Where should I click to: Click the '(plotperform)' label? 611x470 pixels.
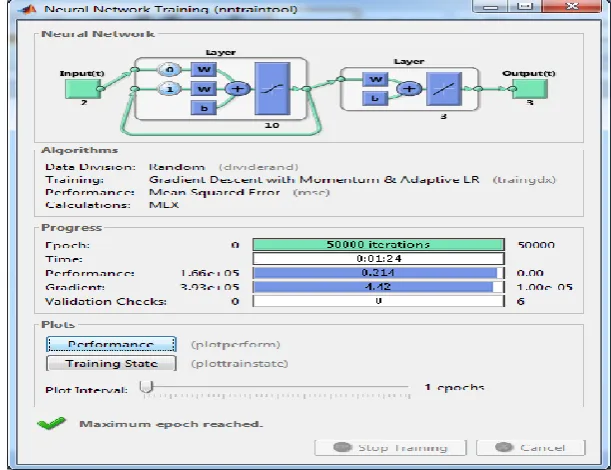235,345
